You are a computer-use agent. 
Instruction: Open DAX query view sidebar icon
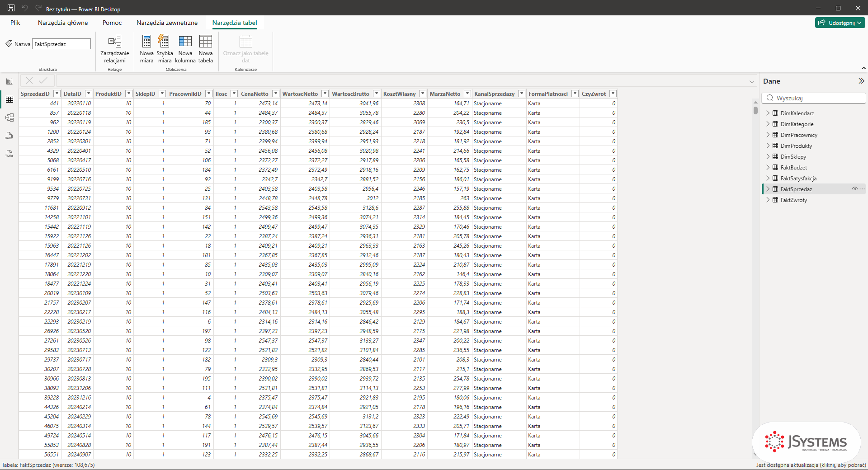pos(9,136)
